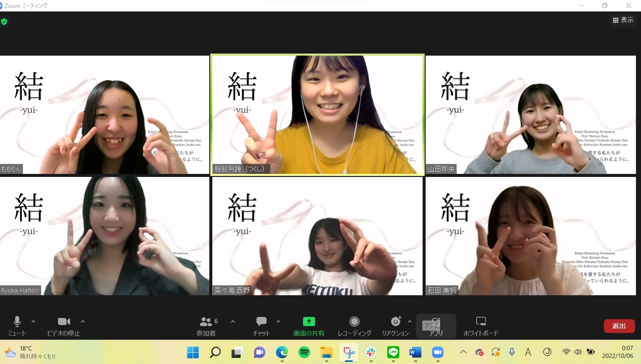Open the View layout menu
Screen dimensions: 641x364
pyautogui.click(x=623, y=20)
